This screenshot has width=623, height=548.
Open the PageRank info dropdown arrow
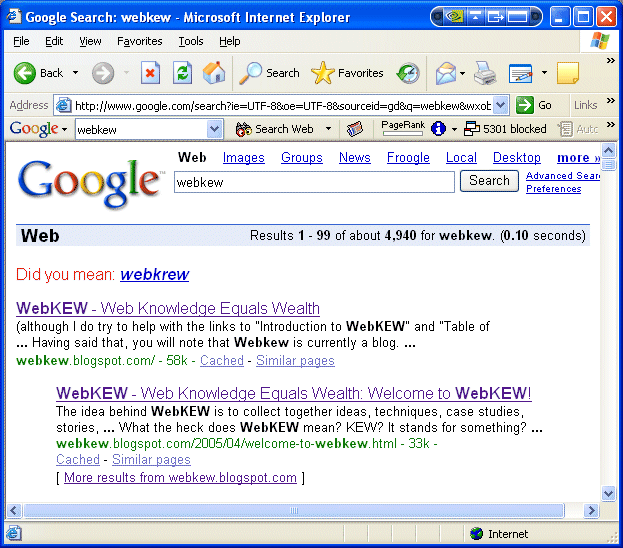[x=454, y=129]
